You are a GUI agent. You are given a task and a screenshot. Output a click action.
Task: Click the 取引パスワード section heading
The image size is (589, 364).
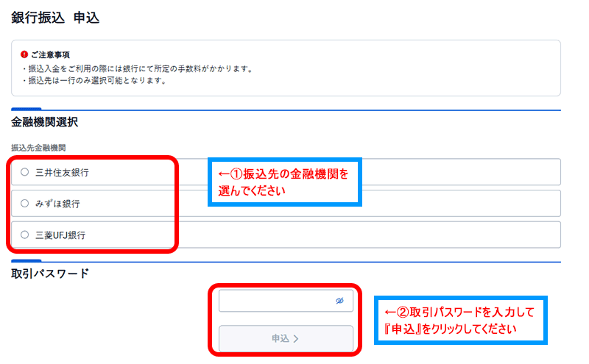click(50, 274)
